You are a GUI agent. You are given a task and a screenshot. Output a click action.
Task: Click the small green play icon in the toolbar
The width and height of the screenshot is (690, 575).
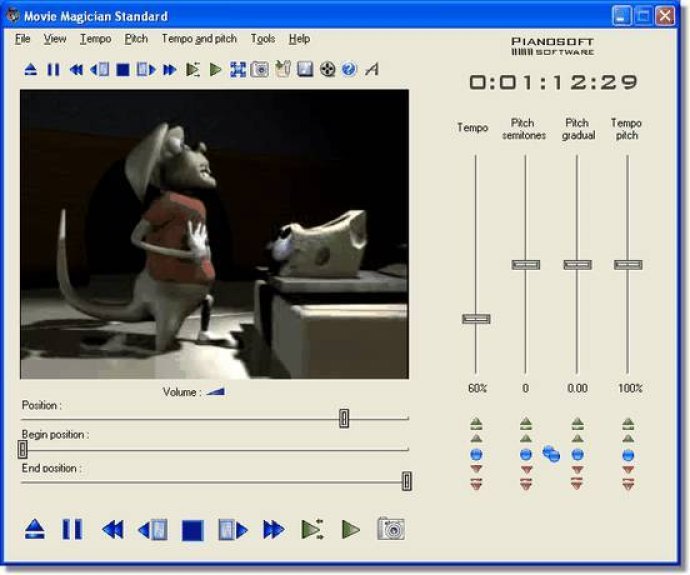215,70
